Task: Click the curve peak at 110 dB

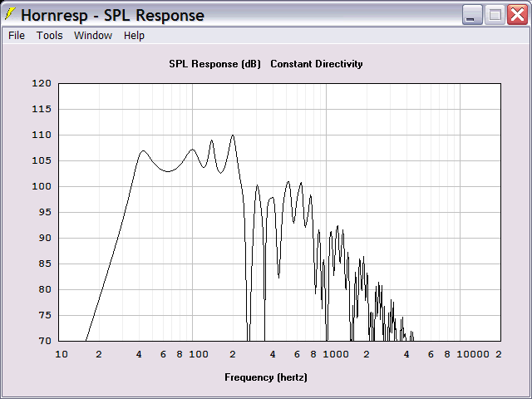Action: 233,135
